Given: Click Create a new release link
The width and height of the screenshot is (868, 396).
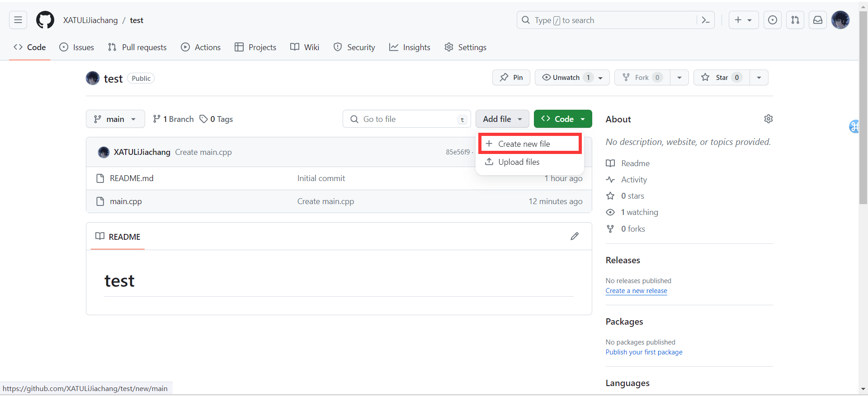Looking at the screenshot, I should [637, 291].
